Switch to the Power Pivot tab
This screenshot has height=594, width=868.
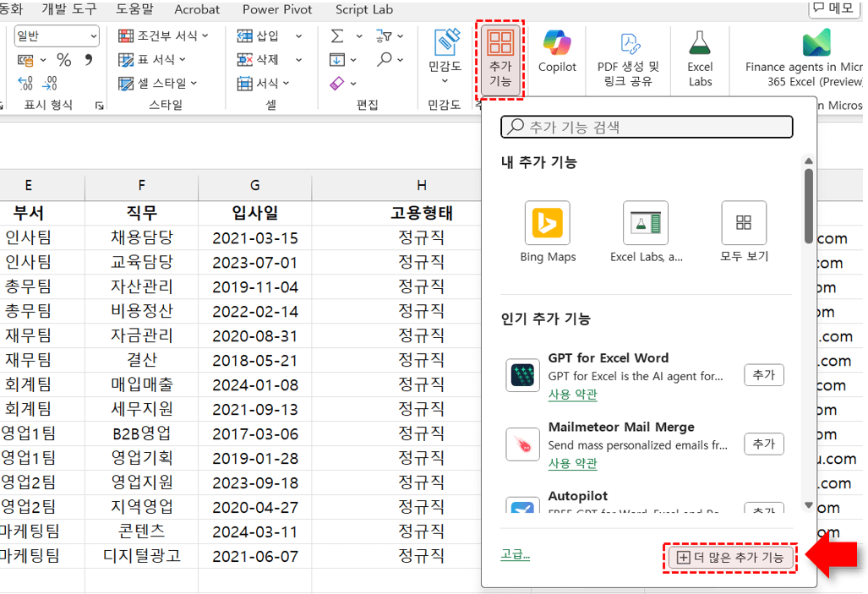pyautogui.click(x=276, y=10)
